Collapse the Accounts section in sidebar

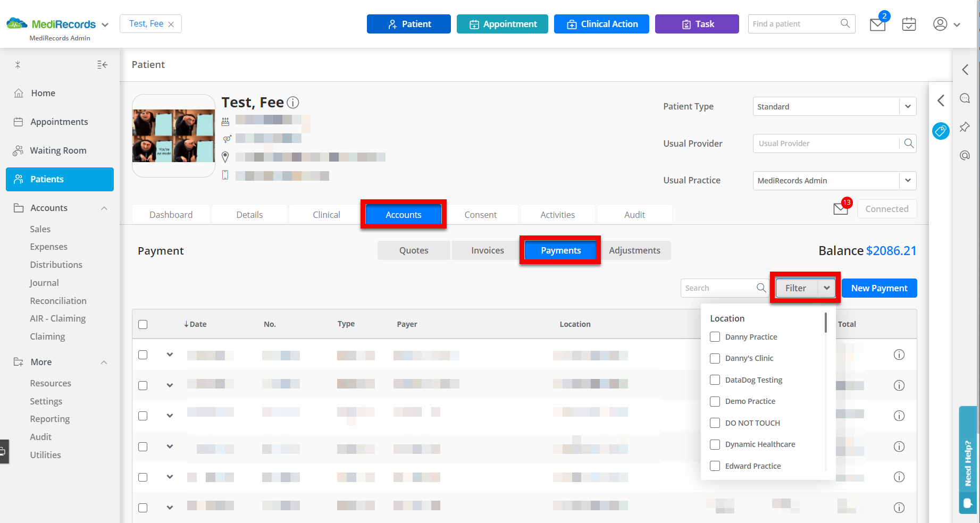[x=104, y=208]
